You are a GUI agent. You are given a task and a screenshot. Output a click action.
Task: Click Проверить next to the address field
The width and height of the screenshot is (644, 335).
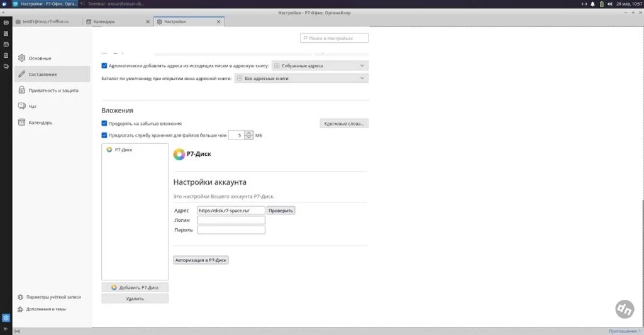pyautogui.click(x=281, y=210)
